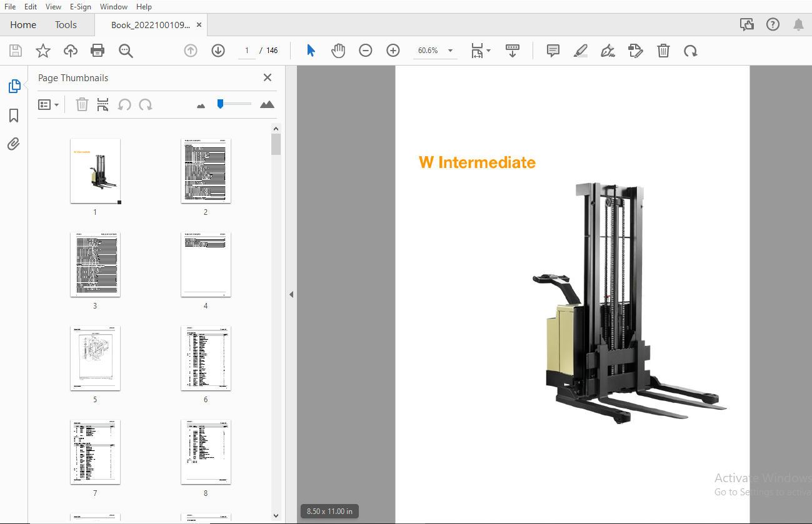Image resolution: width=812 pixels, height=524 pixels.
Task: Open Bookmarks sidebar panel
Action: (x=14, y=116)
